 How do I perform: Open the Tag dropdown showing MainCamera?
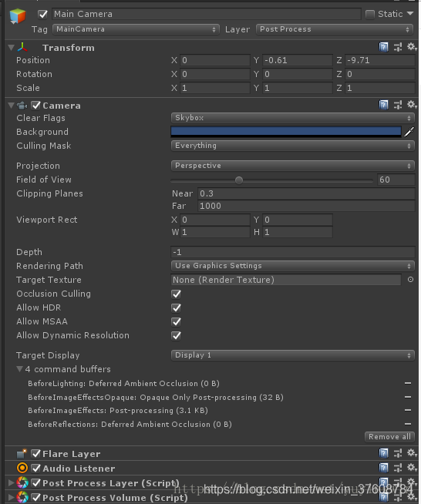[136, 29]
